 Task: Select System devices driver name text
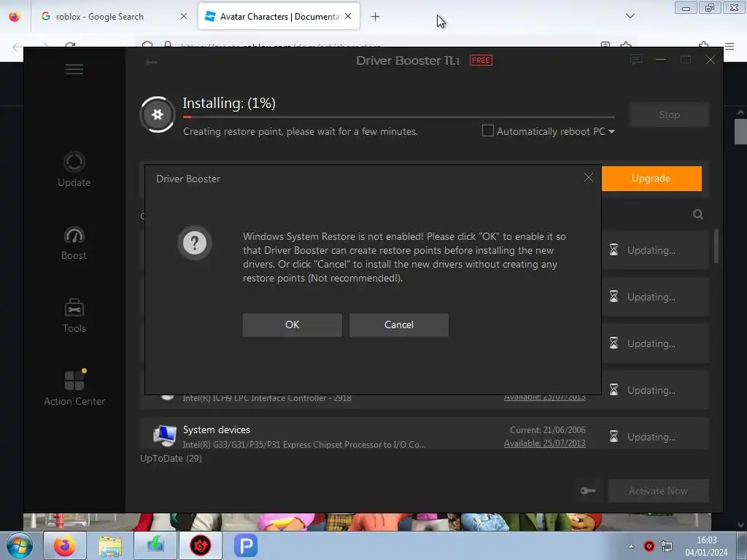(216, 429)
